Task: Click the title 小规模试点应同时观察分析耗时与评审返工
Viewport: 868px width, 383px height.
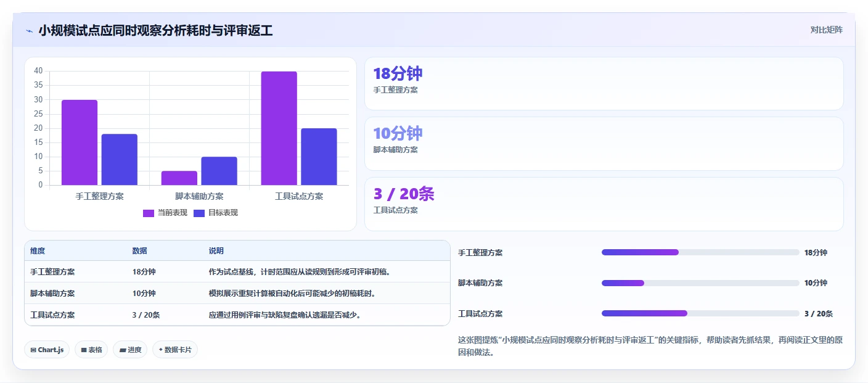Action: (155, 31)
